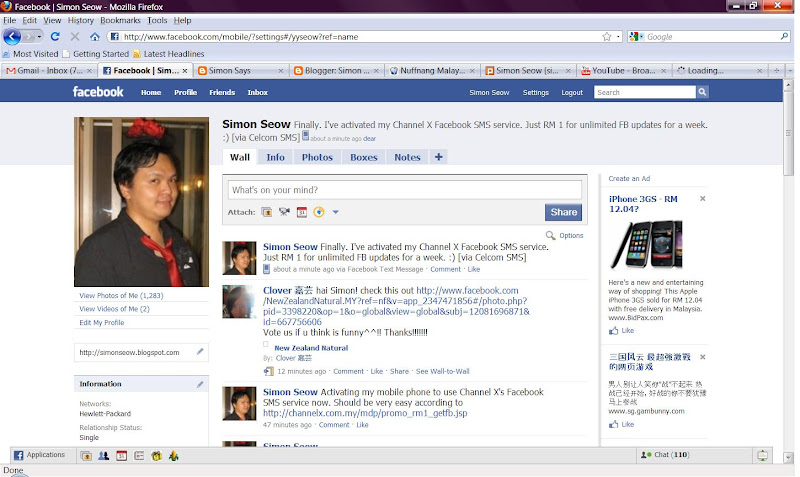Open Photos app icon in bottom bar
Viewport: 800px width, 477px height.
[x=86, y=456]
